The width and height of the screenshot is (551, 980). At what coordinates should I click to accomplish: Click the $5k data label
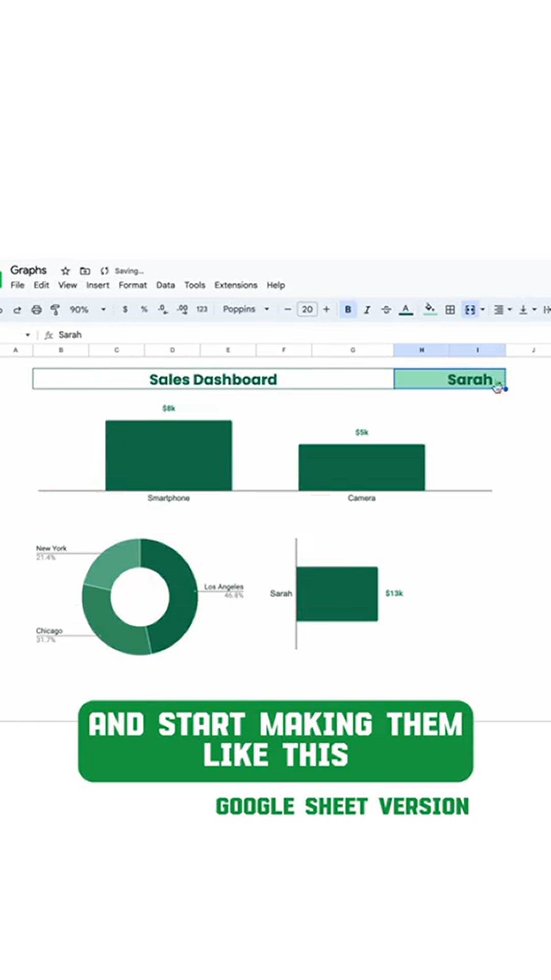(x=362, y=432)
